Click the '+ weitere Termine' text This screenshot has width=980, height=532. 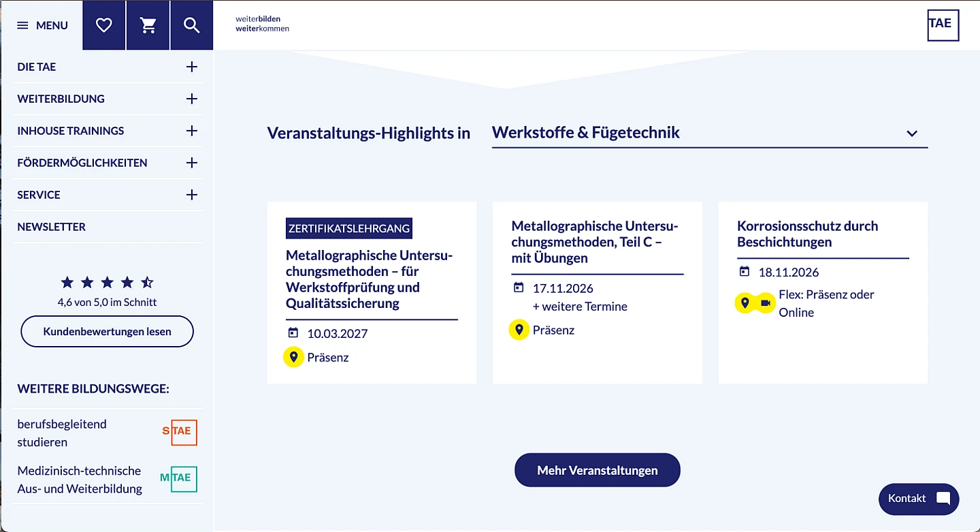point(580,307)
